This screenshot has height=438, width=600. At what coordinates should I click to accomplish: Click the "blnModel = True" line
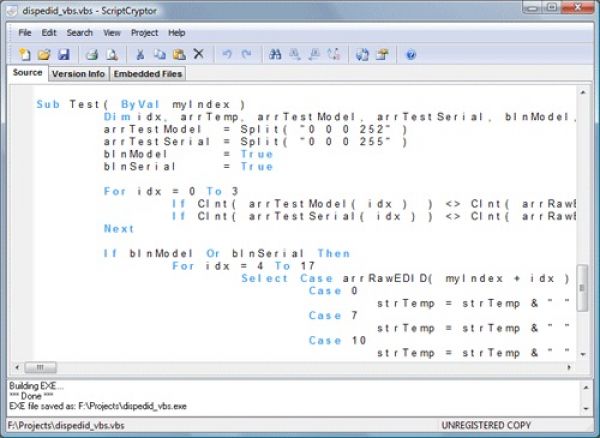pyautogui.click(x=188, y=154)
